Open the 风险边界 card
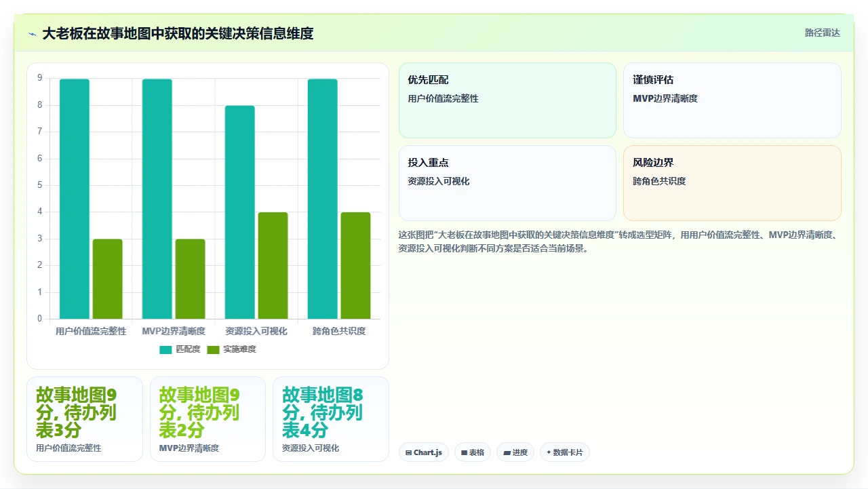 pyautogui.click(x=732, y=183)
